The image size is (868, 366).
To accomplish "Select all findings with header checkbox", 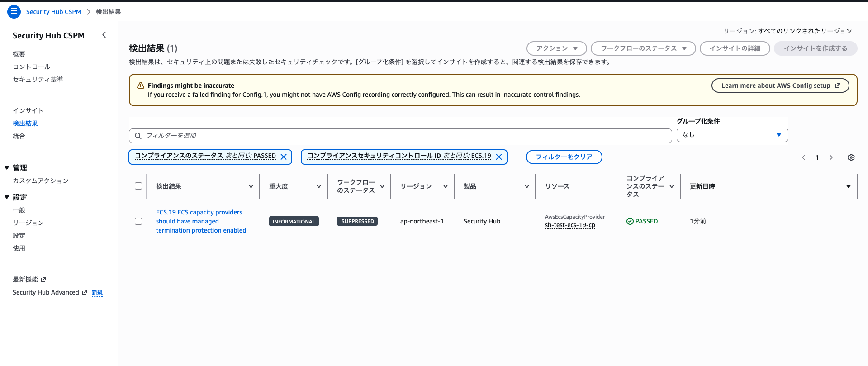I will [138, 186].
